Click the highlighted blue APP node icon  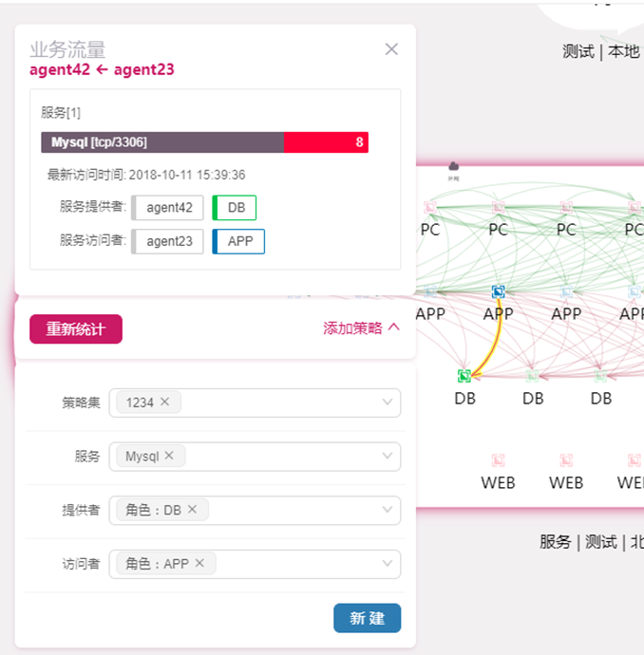498,292
